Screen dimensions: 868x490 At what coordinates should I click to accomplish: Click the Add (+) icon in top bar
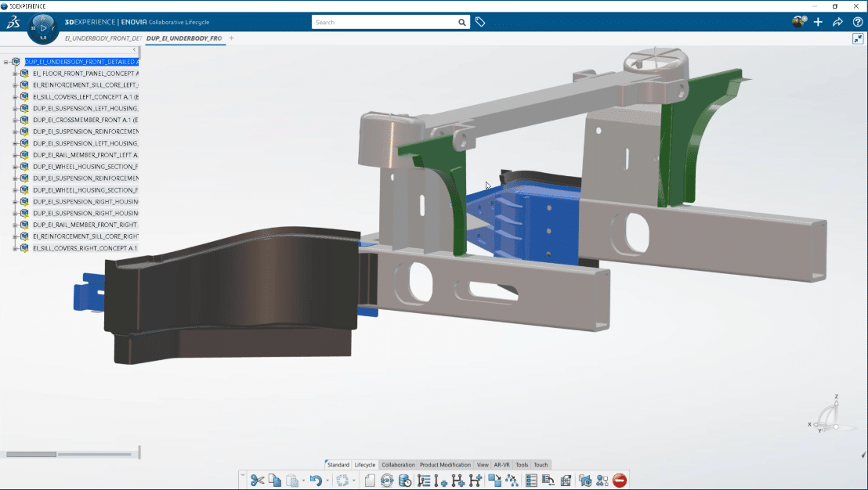click(x=818, y=22)
